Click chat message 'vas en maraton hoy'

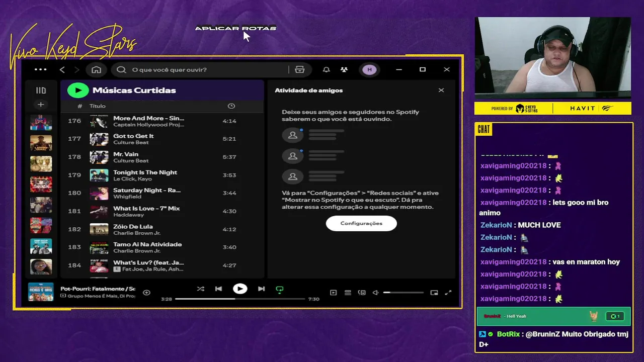point(586,262)
